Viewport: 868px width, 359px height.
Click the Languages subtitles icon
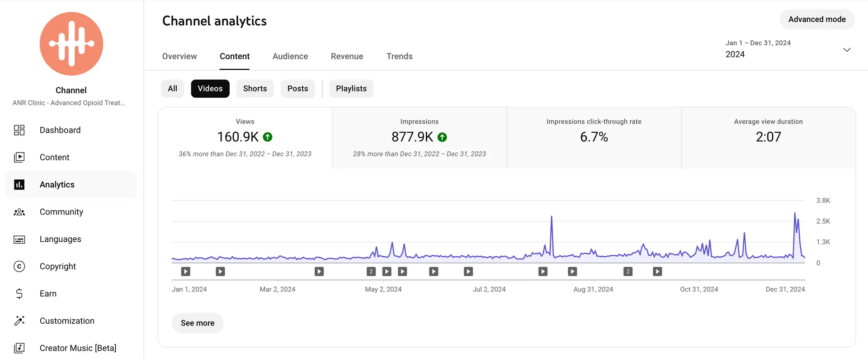click(19, 239)
